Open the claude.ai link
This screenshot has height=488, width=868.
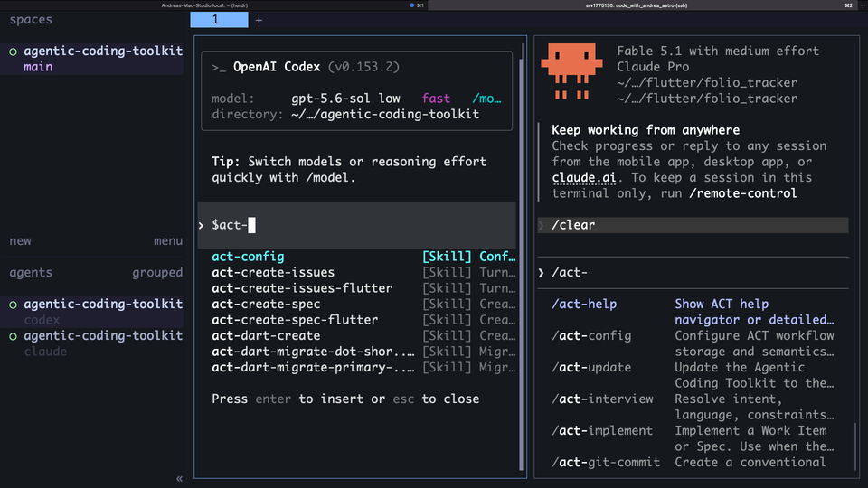pyautogui.click(x=583, y=178)
